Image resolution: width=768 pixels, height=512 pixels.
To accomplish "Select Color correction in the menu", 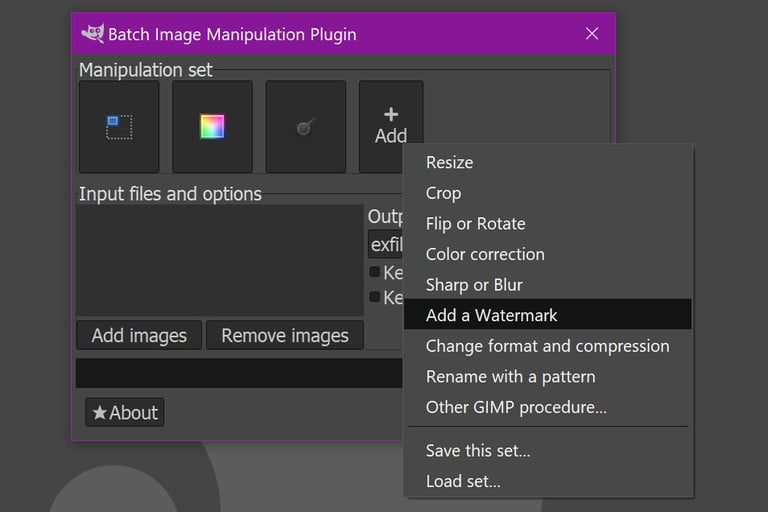I will pyautogui.click(x=548, y=254).
